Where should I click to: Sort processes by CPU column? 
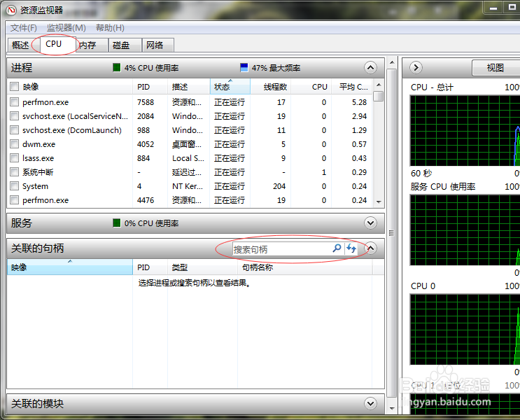click(x=311, y=87)
